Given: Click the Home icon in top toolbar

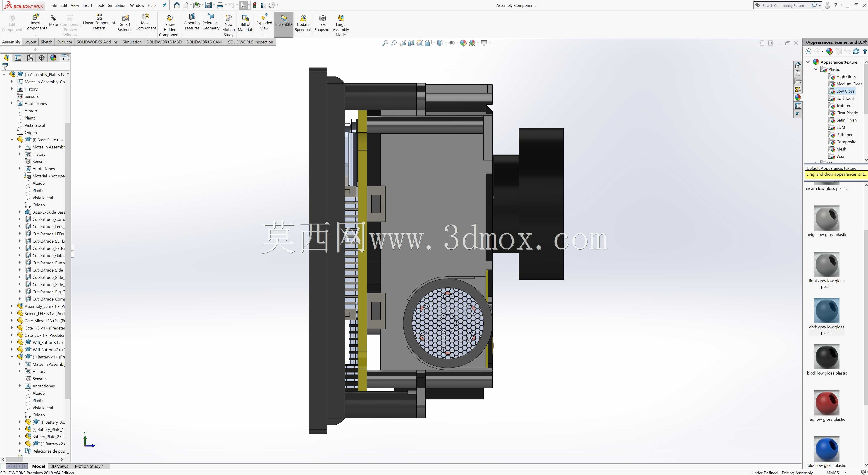Looking at the screenshot, I should coord(176,5).
